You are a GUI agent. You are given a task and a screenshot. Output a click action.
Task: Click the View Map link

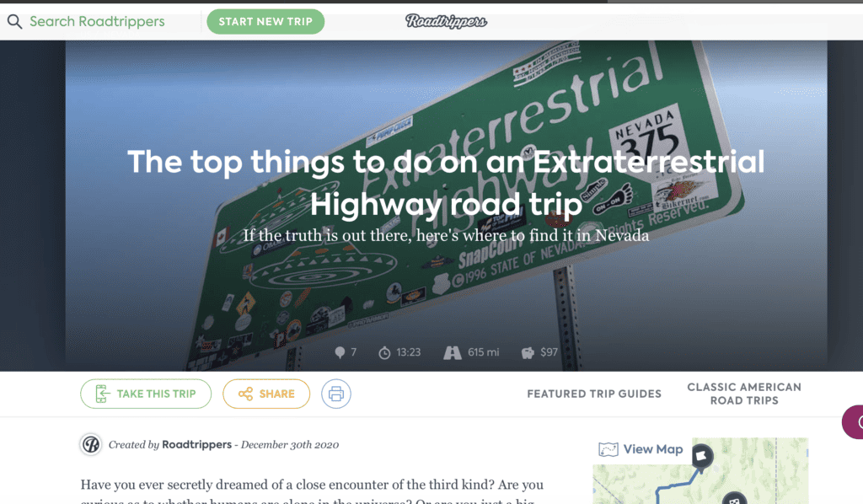tap(653, 449)
